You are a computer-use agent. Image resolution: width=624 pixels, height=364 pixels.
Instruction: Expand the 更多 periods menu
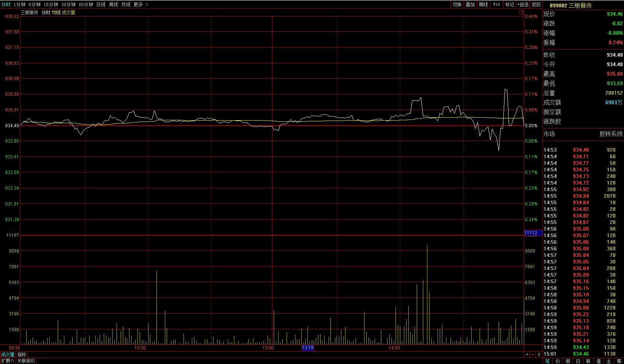pos(141,4)
